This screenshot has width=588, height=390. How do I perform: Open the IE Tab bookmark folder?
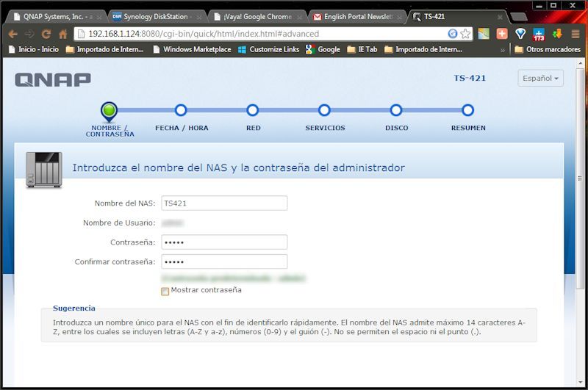[x=362, y=49]
